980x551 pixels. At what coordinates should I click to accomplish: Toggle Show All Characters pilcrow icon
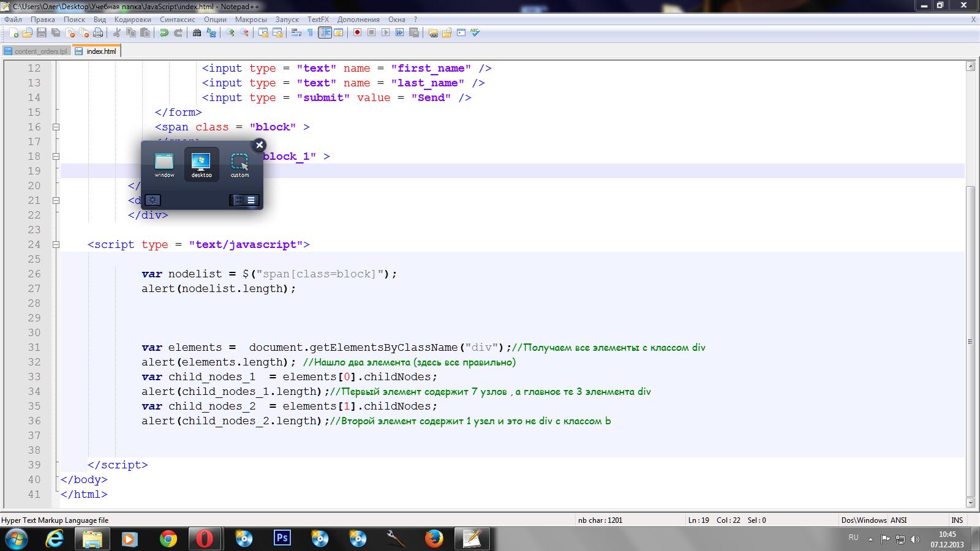[x=310, y=32]
